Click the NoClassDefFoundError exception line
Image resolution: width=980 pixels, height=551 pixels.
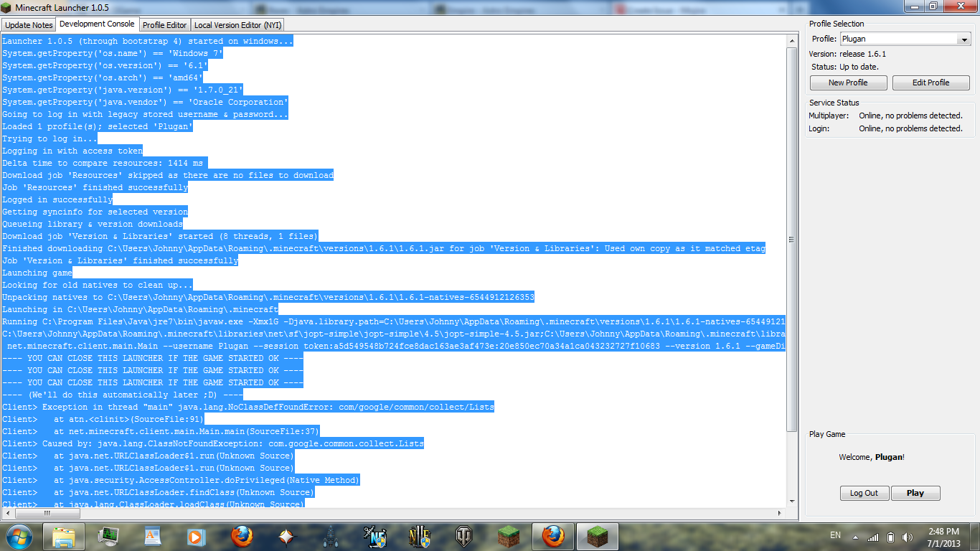pyautogui.click(x=248, y=407)
